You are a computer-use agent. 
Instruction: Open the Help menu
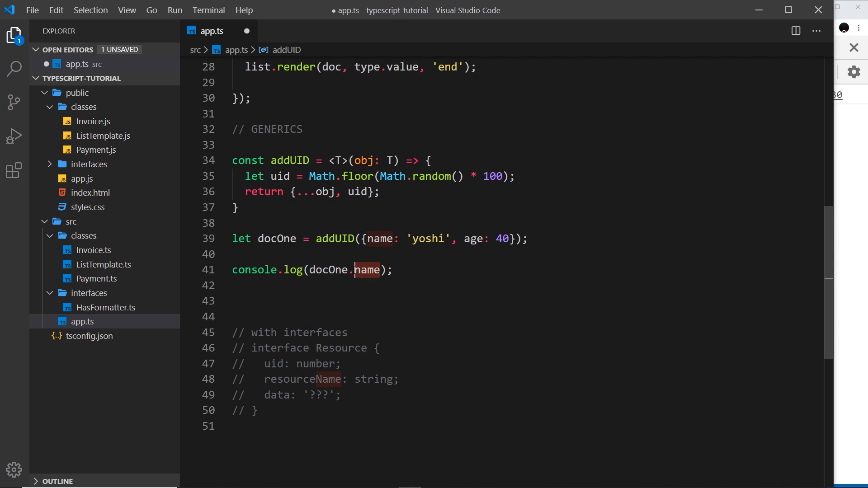coord(244,10)
